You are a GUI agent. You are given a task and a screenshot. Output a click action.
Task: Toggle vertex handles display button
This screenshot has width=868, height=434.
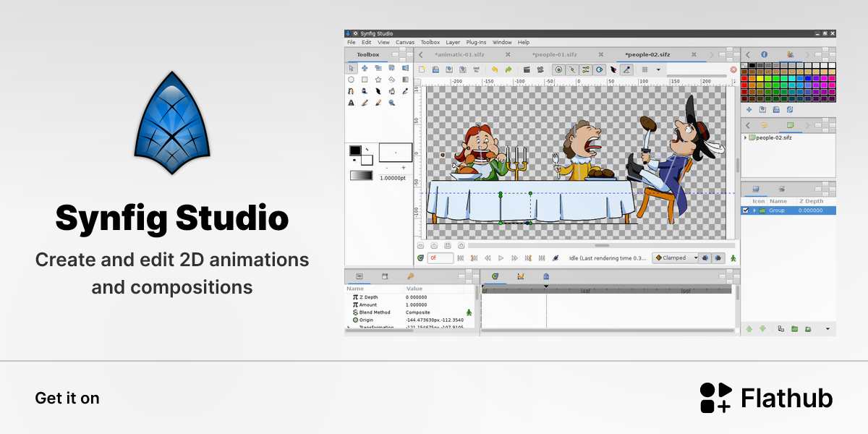(571, 69)
